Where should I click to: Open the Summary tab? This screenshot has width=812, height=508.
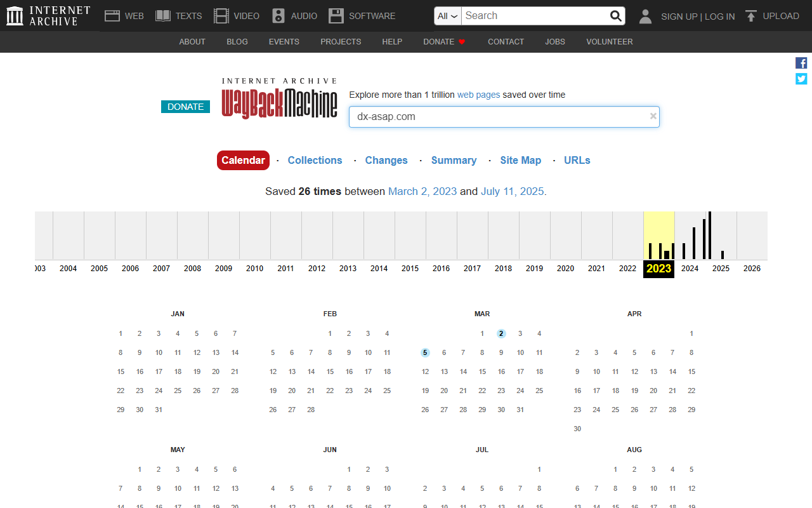(x=454, y=160)
